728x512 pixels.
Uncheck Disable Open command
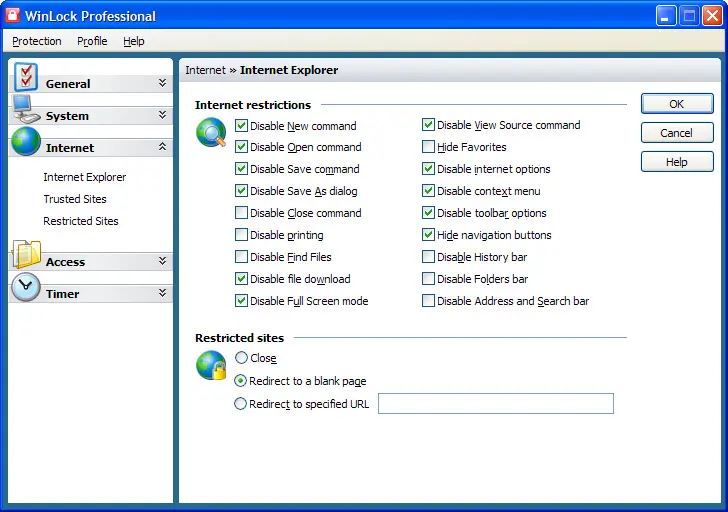pos(241,147)
